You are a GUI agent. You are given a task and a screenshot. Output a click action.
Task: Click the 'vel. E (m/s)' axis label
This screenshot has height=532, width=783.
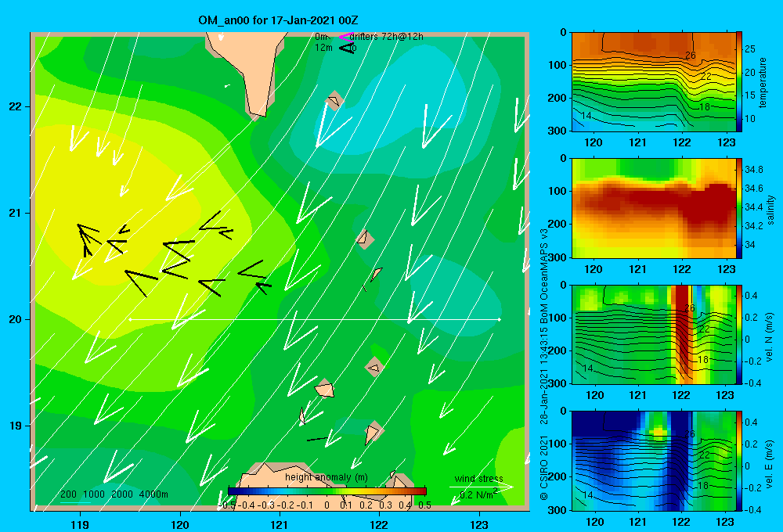[x=770, y=463]
